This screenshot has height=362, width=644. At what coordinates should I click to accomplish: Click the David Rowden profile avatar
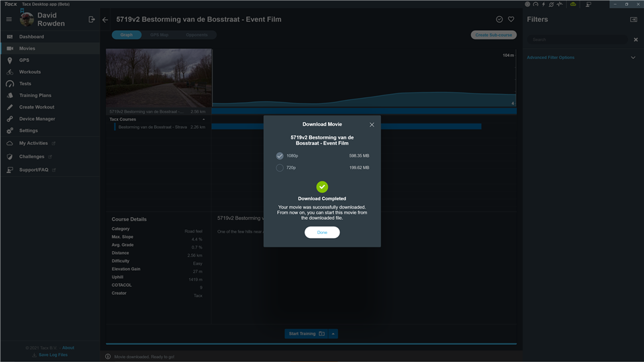click(x=27, y=19)
